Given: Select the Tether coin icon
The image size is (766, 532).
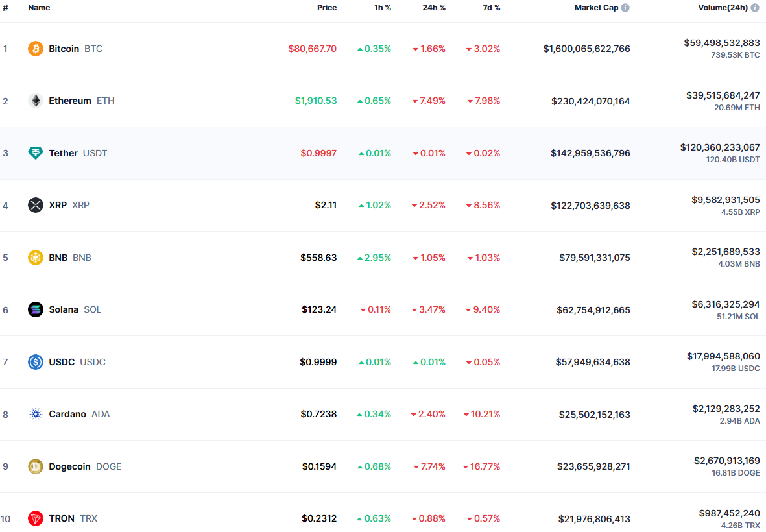Looking at the screenshot, I should tap(36, 153).
